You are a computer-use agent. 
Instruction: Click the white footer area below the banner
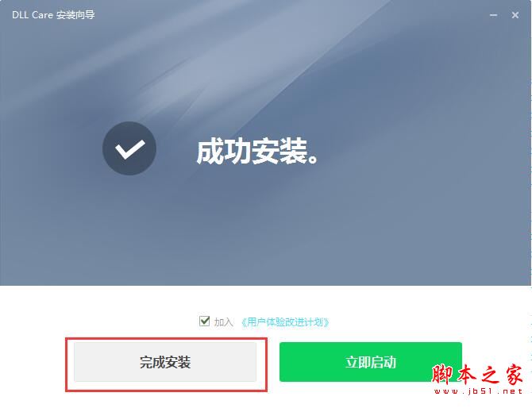click(x=265, y=300)
